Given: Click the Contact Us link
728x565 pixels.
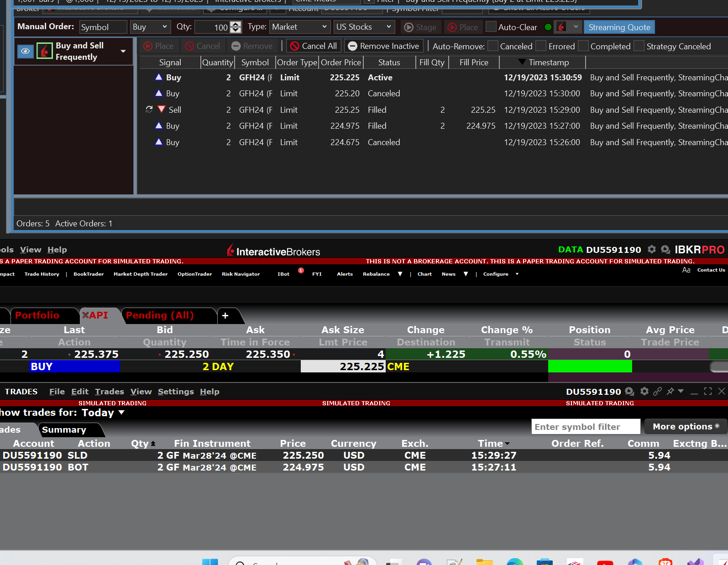Looking at the screenshot, I should (x=711, y=270).
